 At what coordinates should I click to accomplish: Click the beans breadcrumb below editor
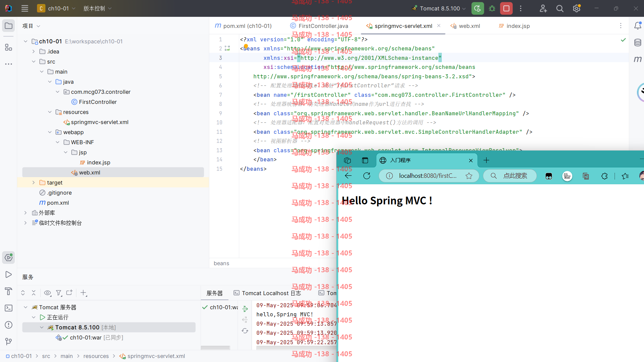pos(221,263)
